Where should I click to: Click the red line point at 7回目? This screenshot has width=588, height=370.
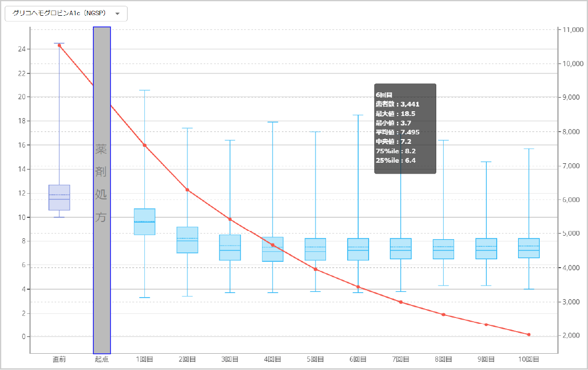401,302
